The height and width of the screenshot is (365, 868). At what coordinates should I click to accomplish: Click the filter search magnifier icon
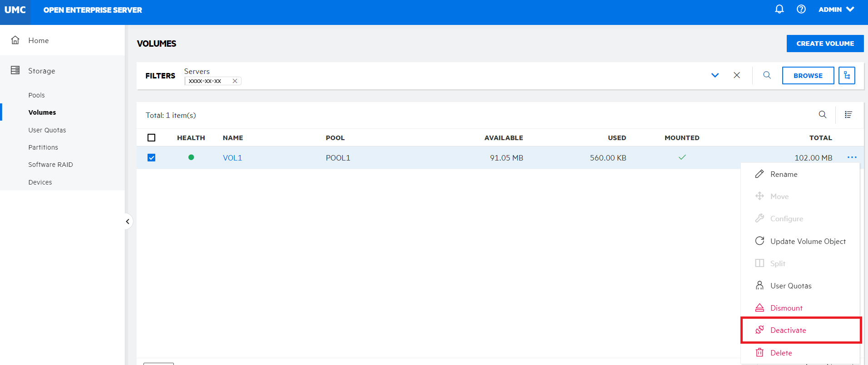click(x=767, y=75)
